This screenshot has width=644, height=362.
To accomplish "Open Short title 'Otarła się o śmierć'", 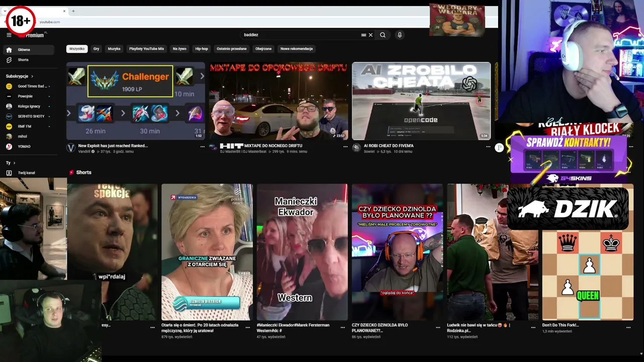I will tap(200, 328).
